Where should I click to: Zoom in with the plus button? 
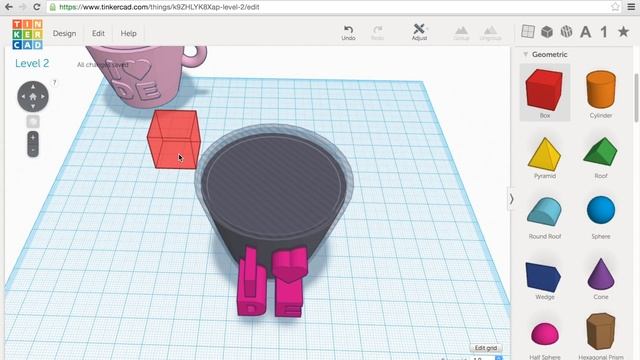(x=33, y=138)
